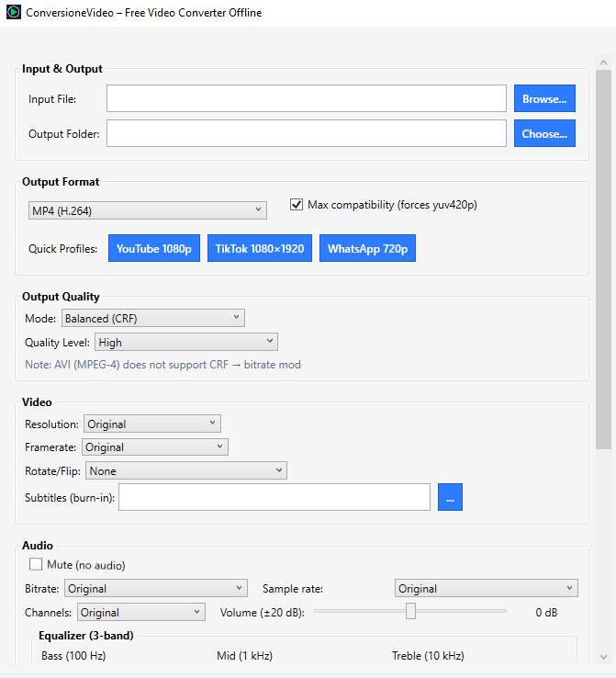Image resolution: width=616 pixels, height=678 pixels.
Task: Click the Subtitles (burn-in) text field
Action: tap(274, 497)
